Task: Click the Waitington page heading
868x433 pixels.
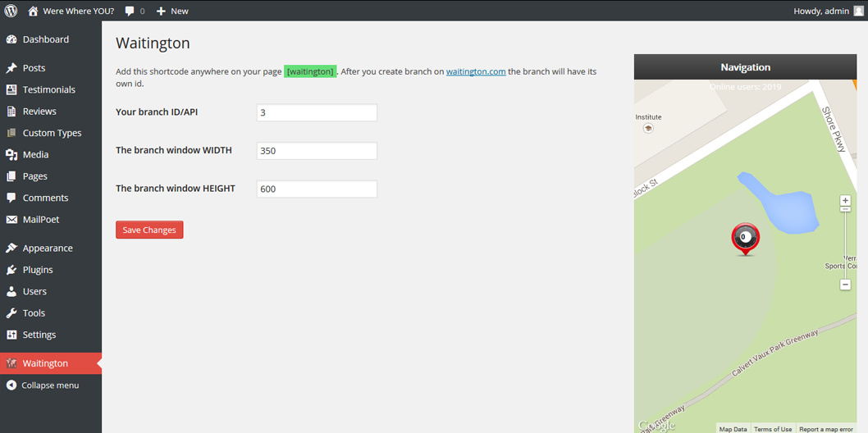Action: [153, 43]
